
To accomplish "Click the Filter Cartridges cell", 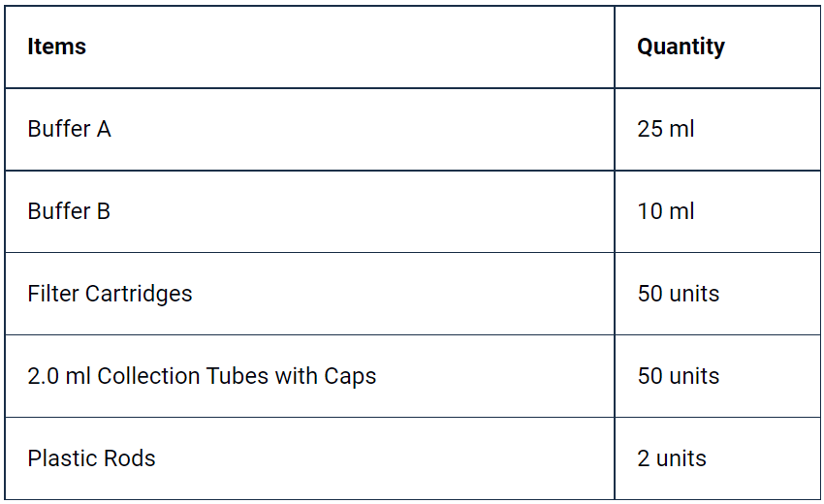I will point(309,294).
